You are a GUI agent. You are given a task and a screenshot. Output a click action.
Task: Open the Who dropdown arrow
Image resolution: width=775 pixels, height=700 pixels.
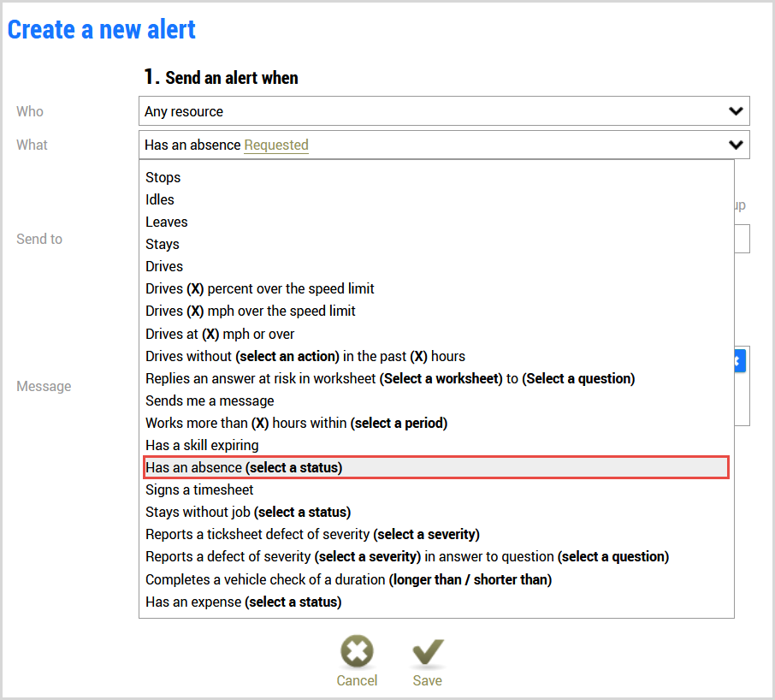(736, 111)
